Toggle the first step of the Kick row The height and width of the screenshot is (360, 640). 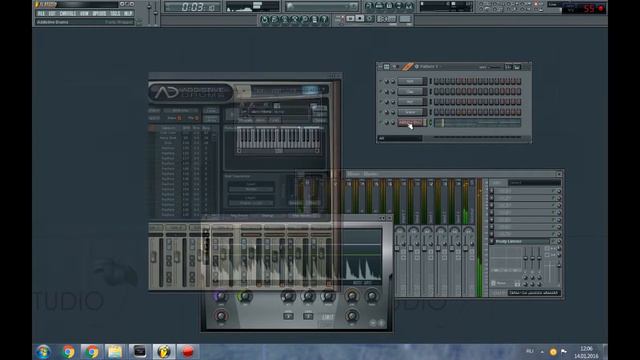point(436,82)
